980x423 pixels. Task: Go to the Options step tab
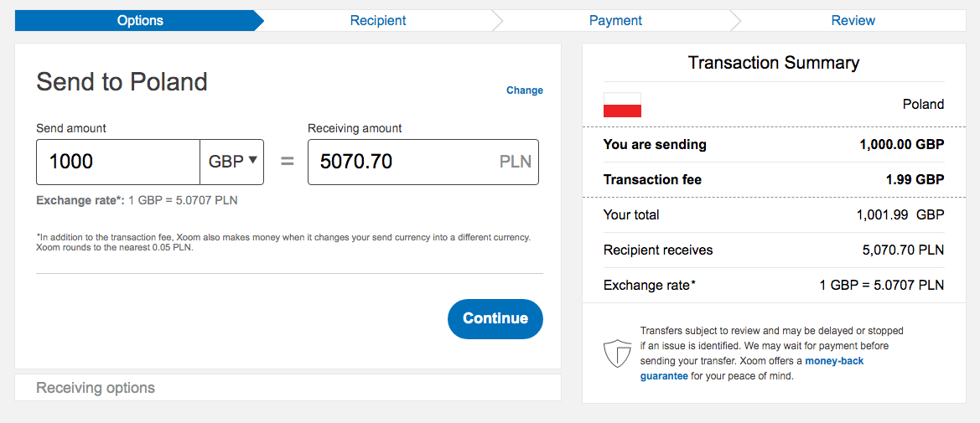tap(140, 21)
